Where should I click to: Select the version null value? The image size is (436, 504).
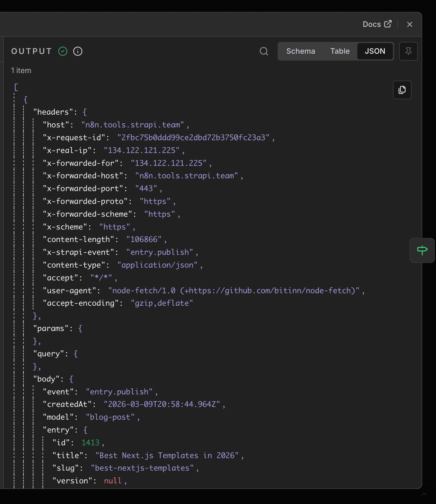click(x=113, y=481)
